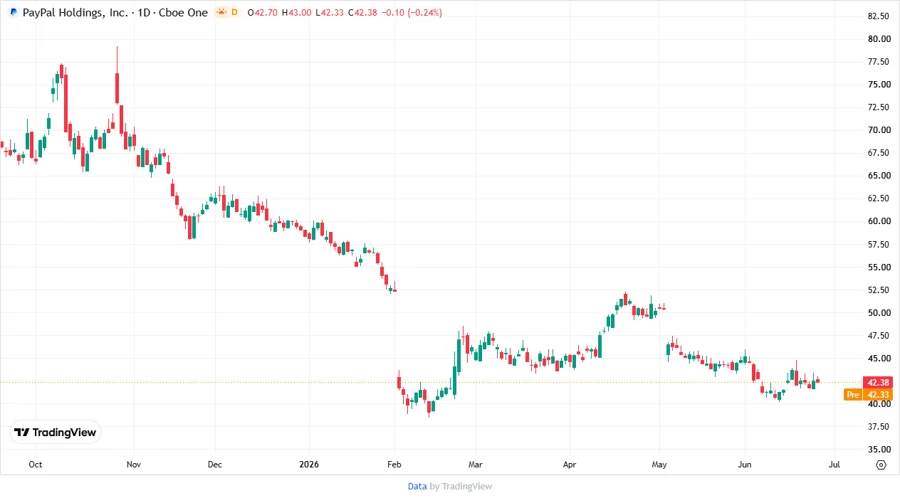900x498 pixels.
Task: Click the 52.50 price axis label
Action: pyautogui.click(x=879, y=290)
